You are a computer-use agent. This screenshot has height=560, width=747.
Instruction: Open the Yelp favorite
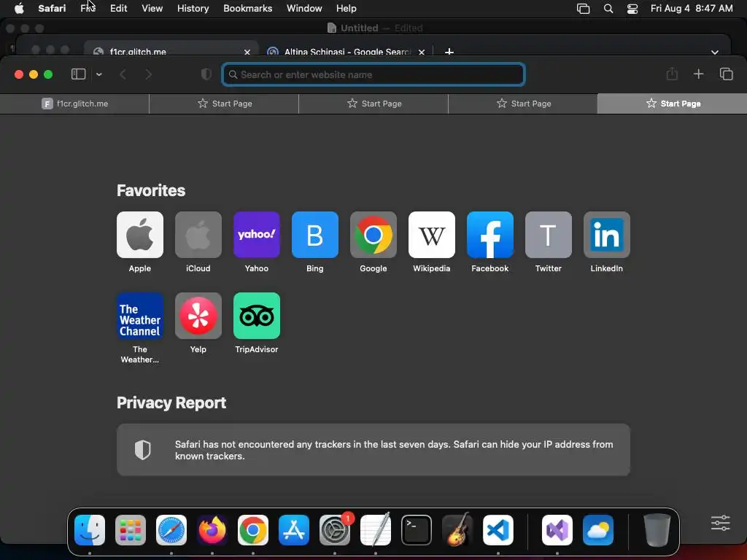[198, 316]
